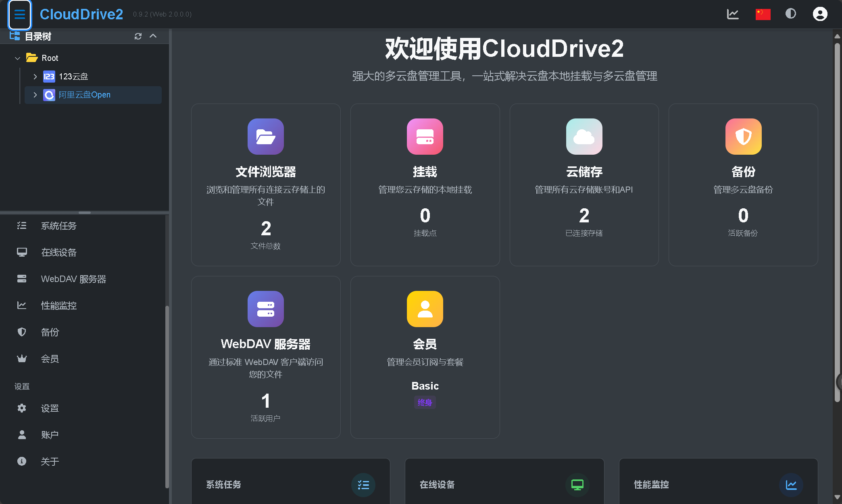The width and height of the screenshot is (842, 504).
Task: Open 关于 info icon in sidebar
Action: 22,461
